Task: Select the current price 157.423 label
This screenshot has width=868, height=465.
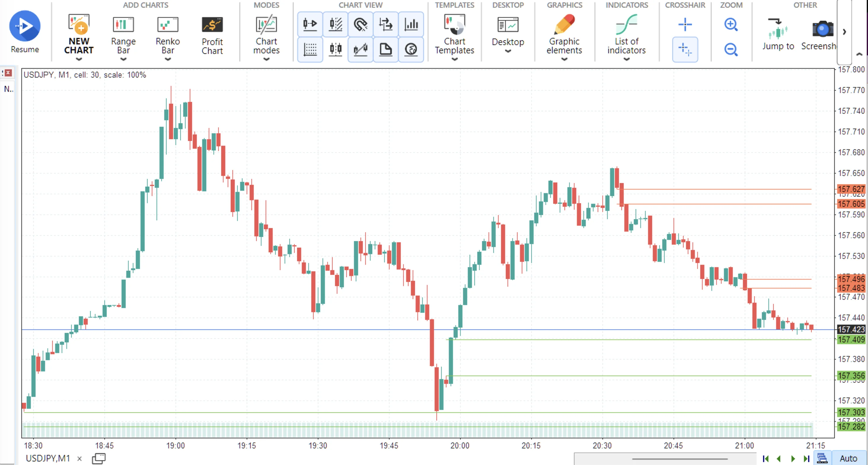Action: 851,329
